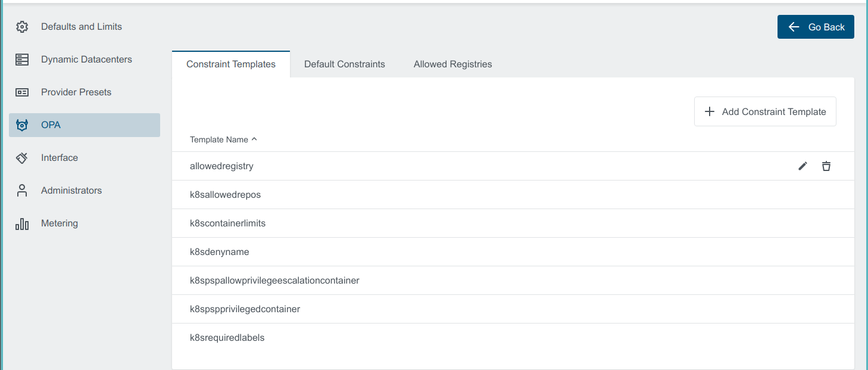
Task: Select the k8sdenyname template row
Action: (219, 251)
